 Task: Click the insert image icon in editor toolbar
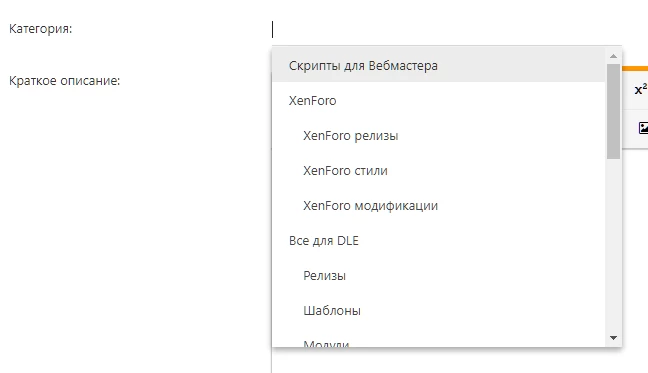pos(643,128)
